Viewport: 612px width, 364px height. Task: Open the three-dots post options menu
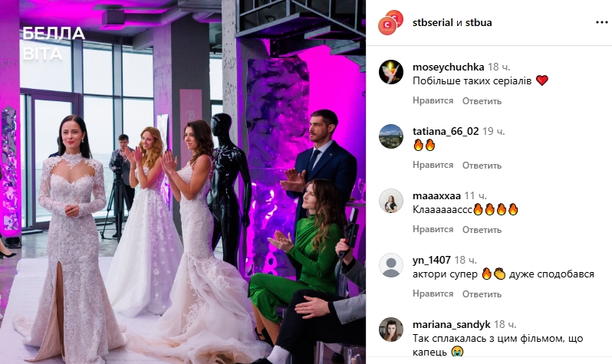(601, 23)
